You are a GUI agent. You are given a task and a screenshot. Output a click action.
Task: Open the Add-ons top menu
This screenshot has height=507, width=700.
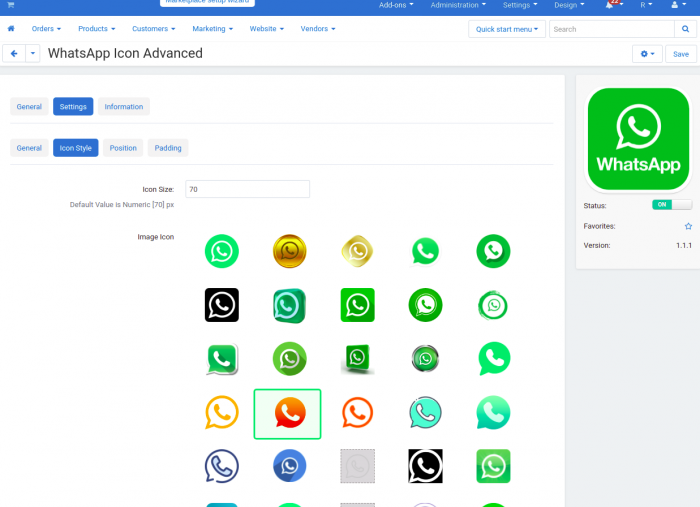click(x=396, y=5)
